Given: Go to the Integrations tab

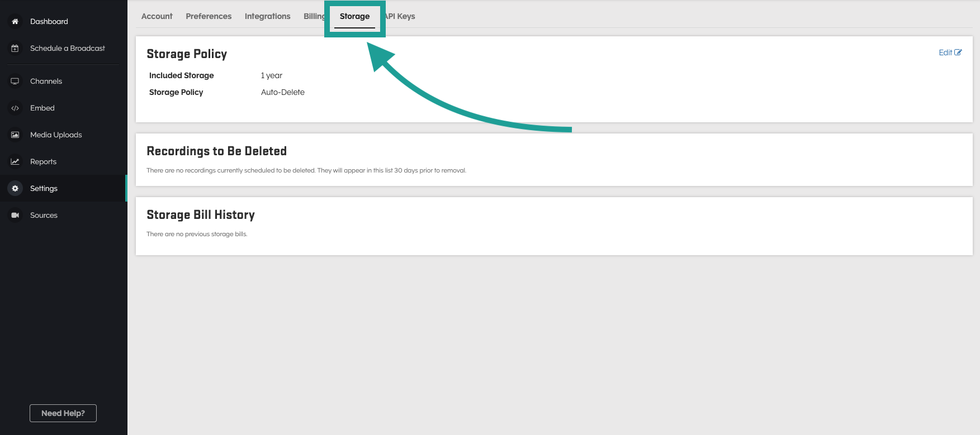Looking at the screenshot, I should click(x=267, y=16).
